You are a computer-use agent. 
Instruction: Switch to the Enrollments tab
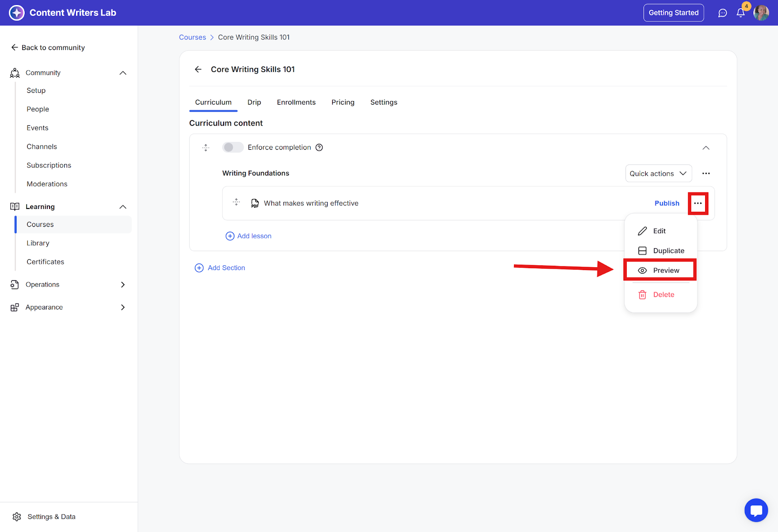(x=296, y=103)
